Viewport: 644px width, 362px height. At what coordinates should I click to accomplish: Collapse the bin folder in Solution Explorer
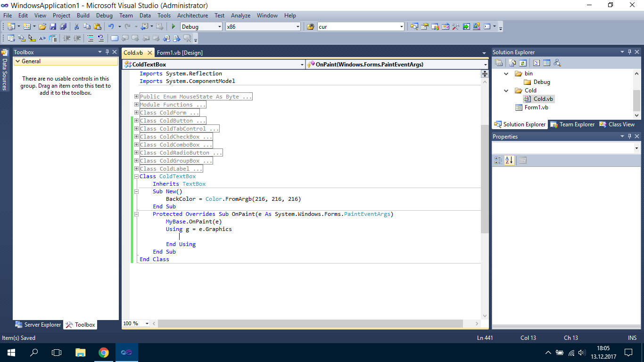[506, 74]
